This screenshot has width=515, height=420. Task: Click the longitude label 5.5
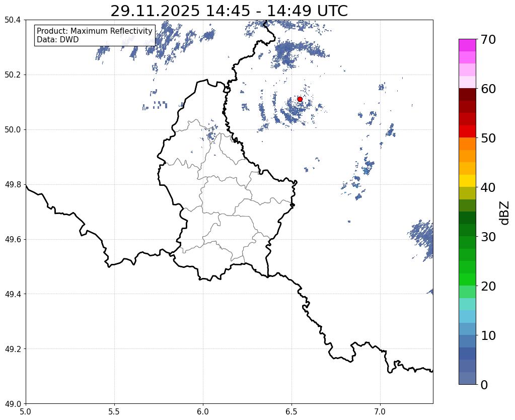(114, 411)
